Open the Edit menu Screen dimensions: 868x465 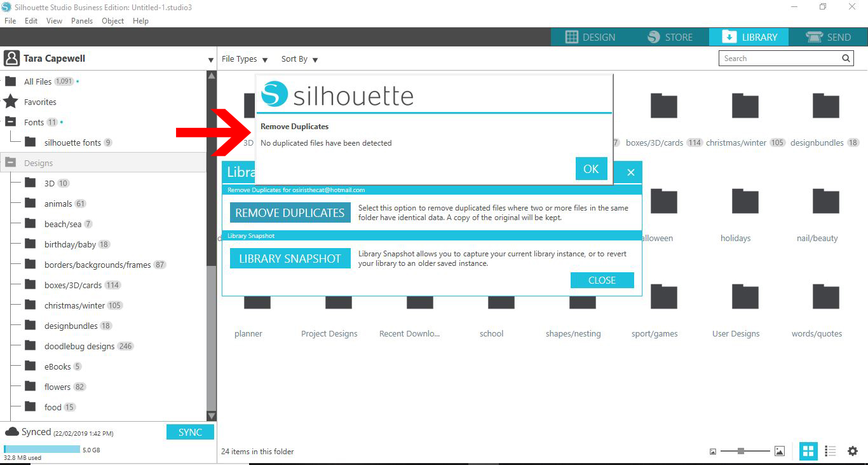tap(31, 21)
